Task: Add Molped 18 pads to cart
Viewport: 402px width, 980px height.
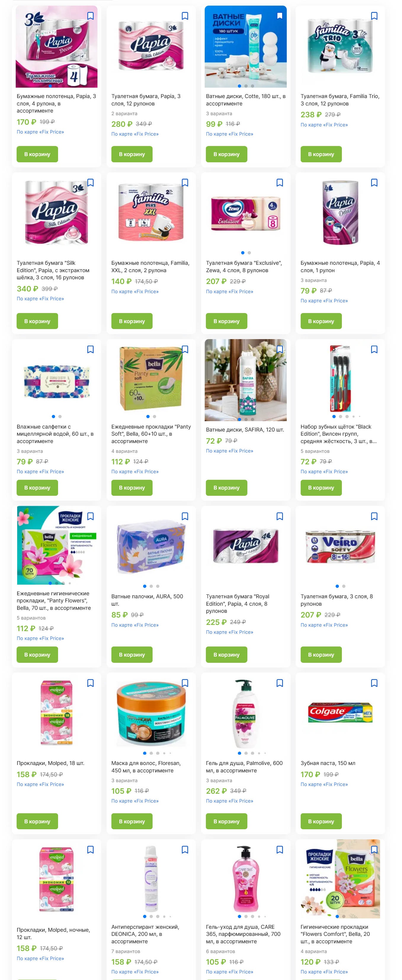Action: (x=37, y=821)
